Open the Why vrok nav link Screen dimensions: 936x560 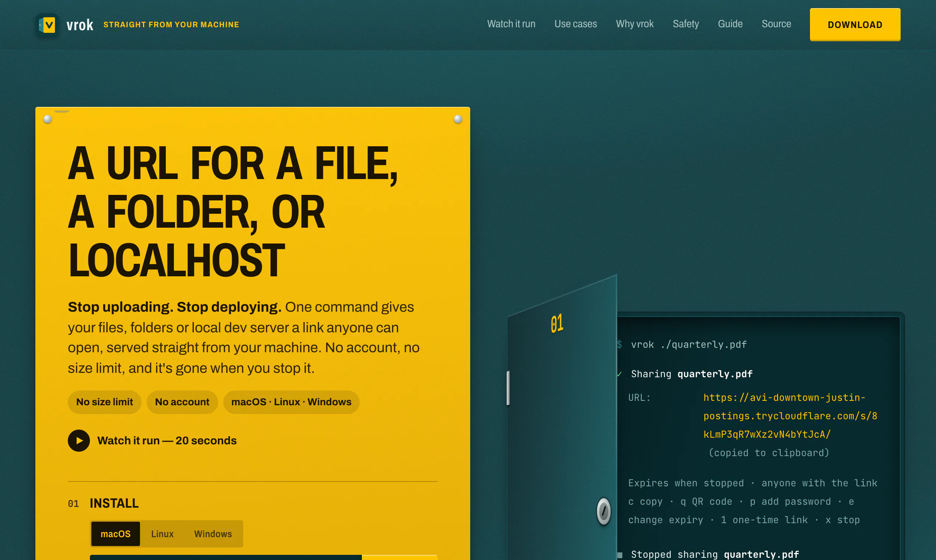pyautogui.click(x=635, y=24)
